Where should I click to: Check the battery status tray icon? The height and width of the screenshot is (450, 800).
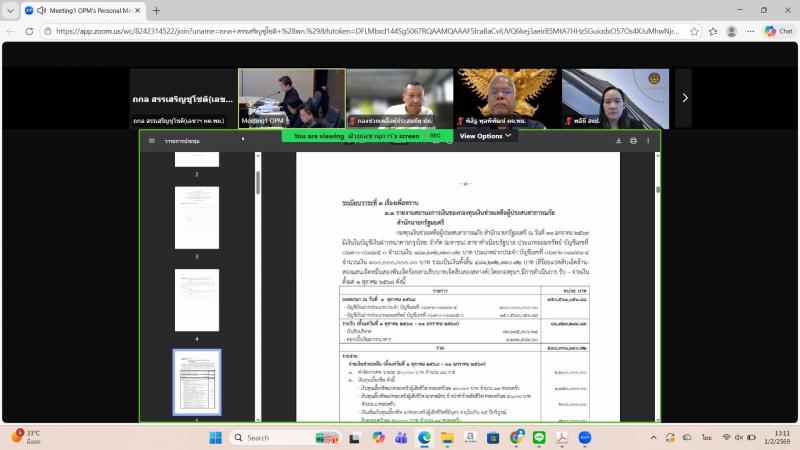pos(752,438)
